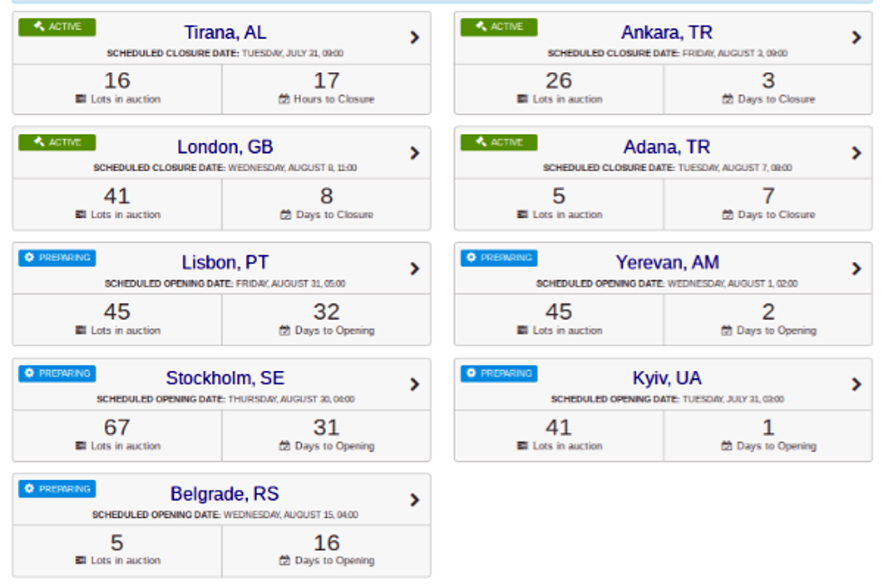The image size is (883, 588).
Task: Click the gavel icon on Tirana's Active badge
Action: pos(38,27)
